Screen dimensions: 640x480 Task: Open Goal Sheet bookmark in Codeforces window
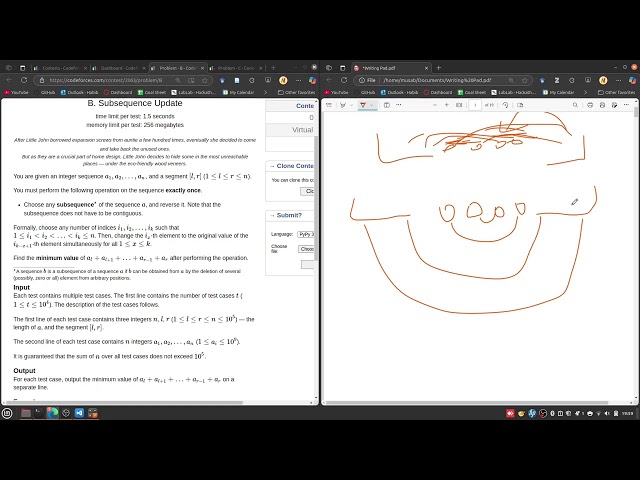152,93
